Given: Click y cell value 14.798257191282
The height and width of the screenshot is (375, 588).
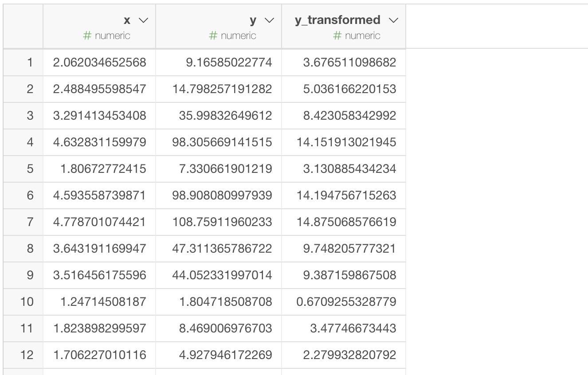Looking at the screenshot, I should 222,89.
